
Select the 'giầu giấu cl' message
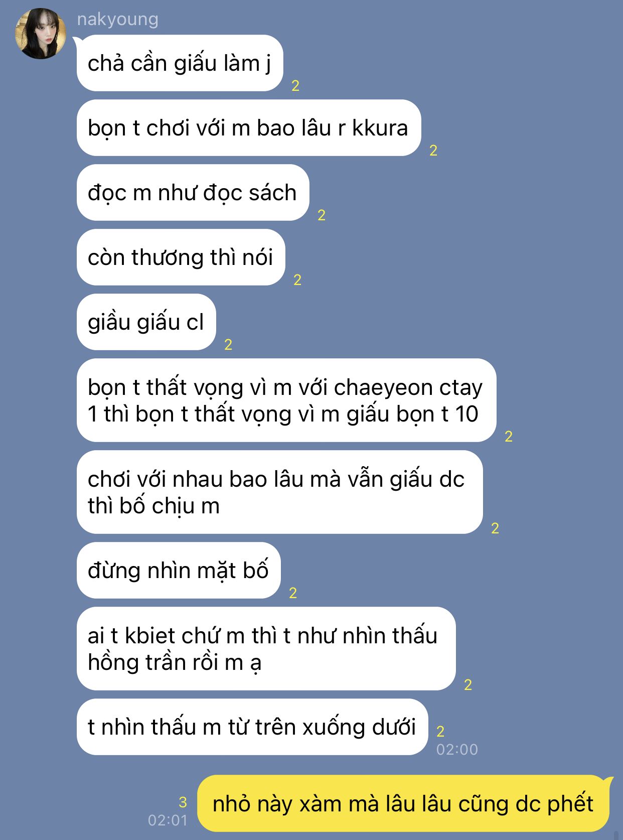[x=146, y=322]
